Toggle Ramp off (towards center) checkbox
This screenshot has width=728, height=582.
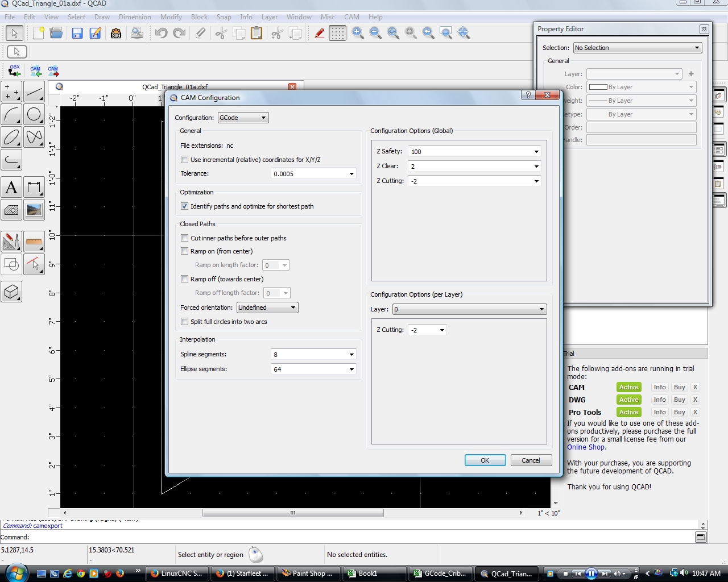click(184, 279)
